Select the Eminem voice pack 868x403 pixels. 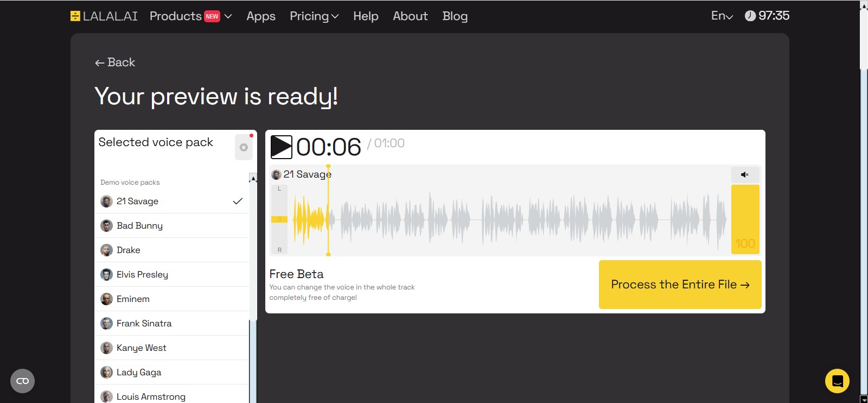coord(171,299)
